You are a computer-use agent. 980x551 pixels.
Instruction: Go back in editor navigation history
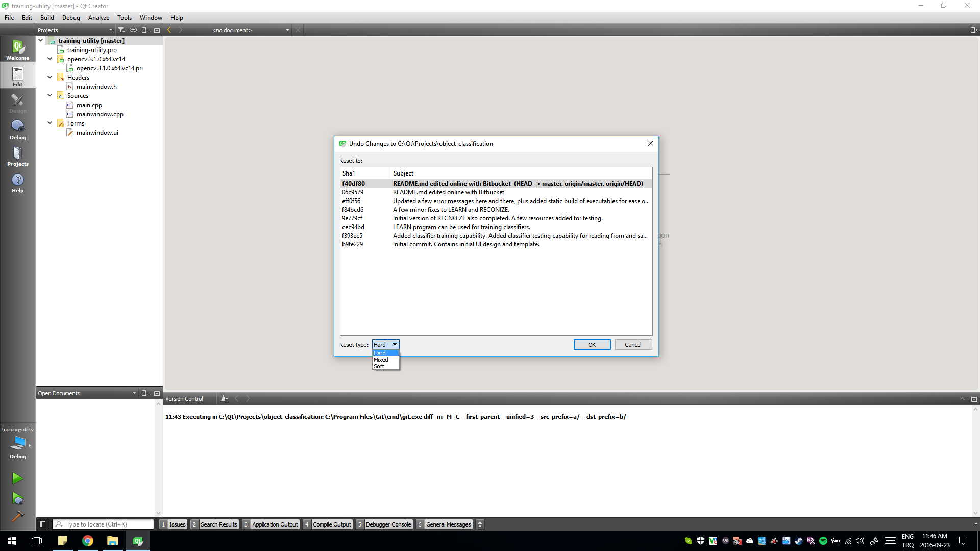pos(169,30)
